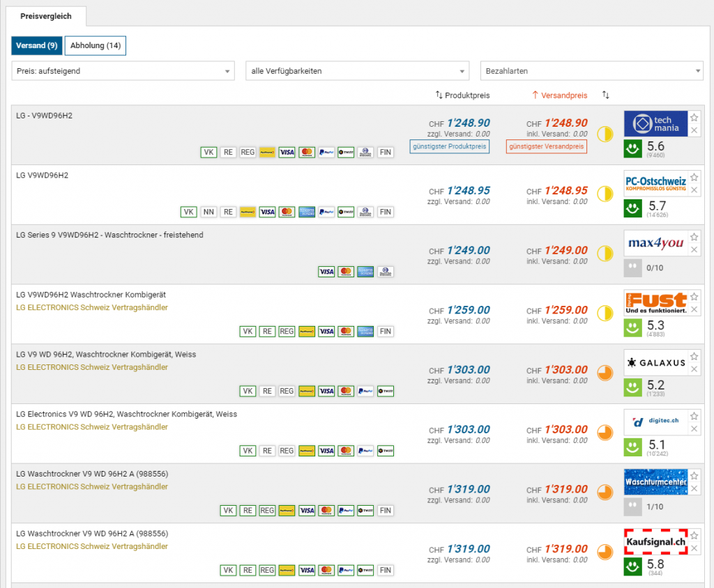
Task: Remove PC-Ostschweiz offer with its X icon
Action: (x=694, y=190)
